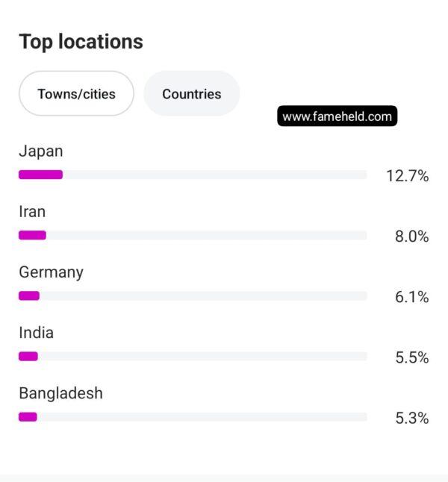Viewport: 448px width, 482px height.
Task: Switch to the Towns/cities tab
Action: [x=76, y=94]
